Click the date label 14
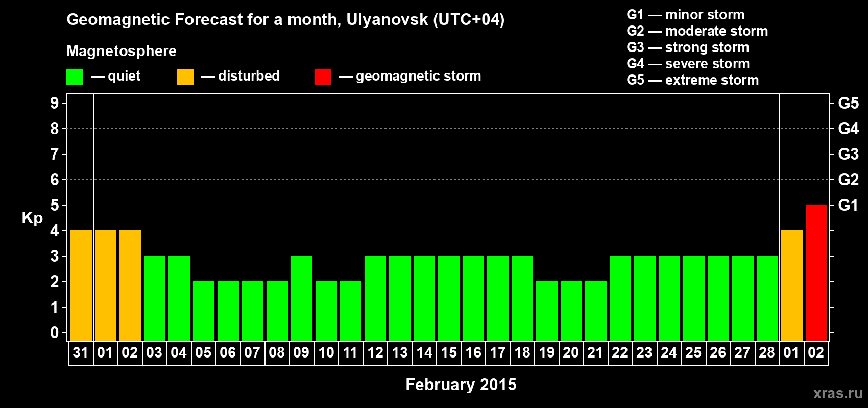Image resolution: width=868 pixels, height=408 pixels. pyautogui.click(x=424, y=352)
